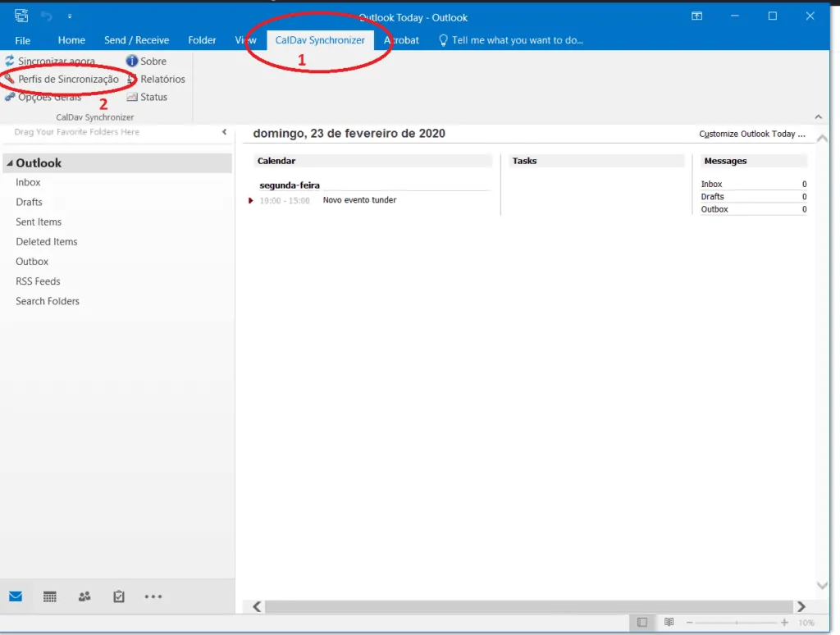
Task: Click the Tell me lightbulb search
Action: pos(510,40)
